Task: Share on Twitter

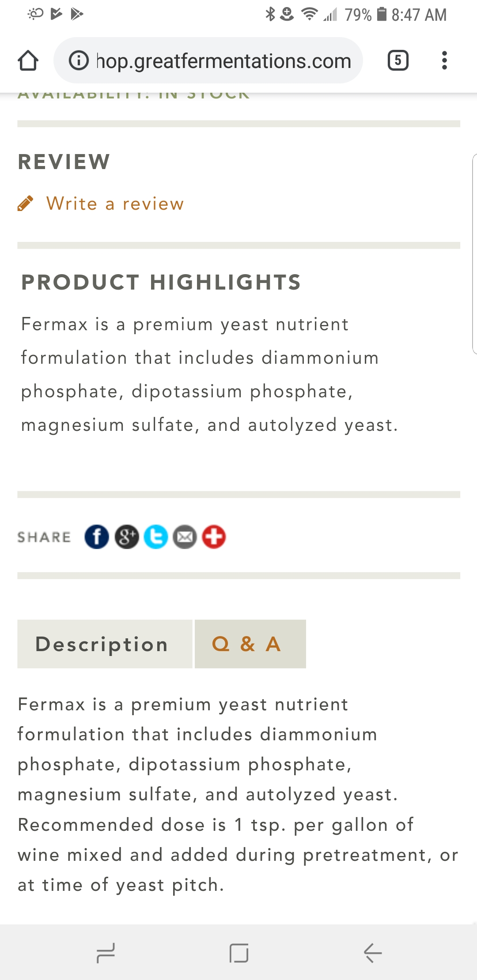Action: [x=156, y=537]
